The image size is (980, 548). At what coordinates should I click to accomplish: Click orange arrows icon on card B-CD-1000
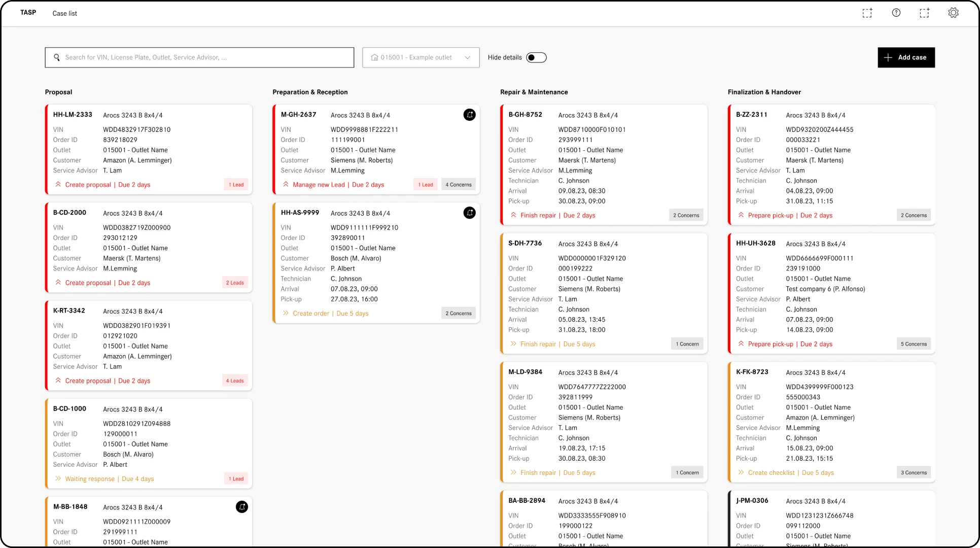click(x=58, y=478)
